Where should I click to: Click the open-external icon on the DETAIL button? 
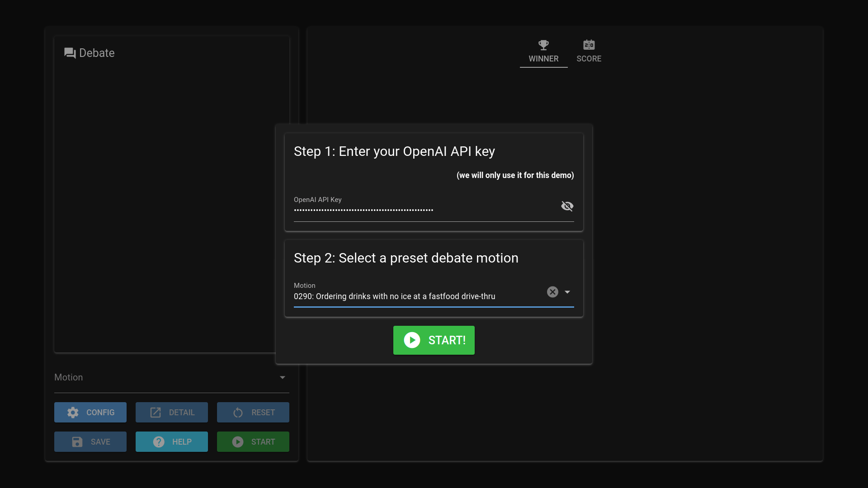click(156, 413)
